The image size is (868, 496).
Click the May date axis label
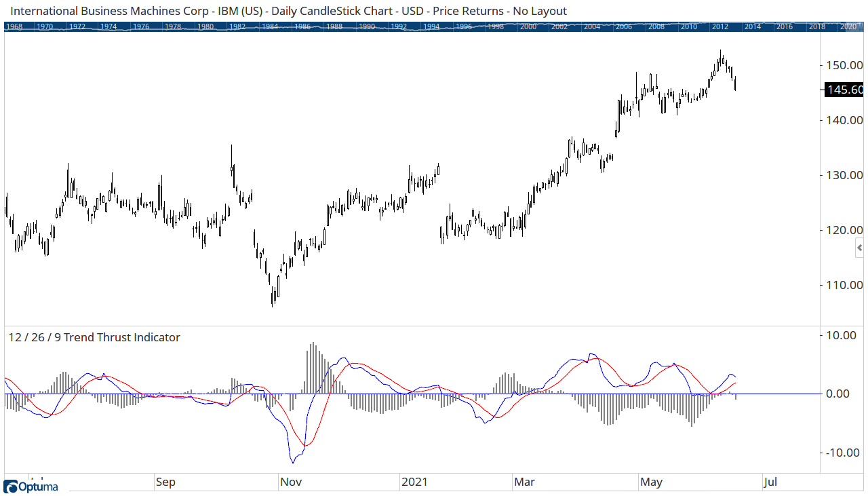coord(651,482)
